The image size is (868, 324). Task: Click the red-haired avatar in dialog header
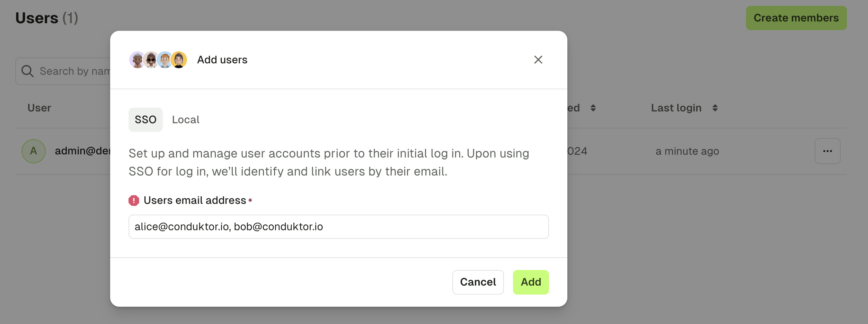tap(165, 60)
